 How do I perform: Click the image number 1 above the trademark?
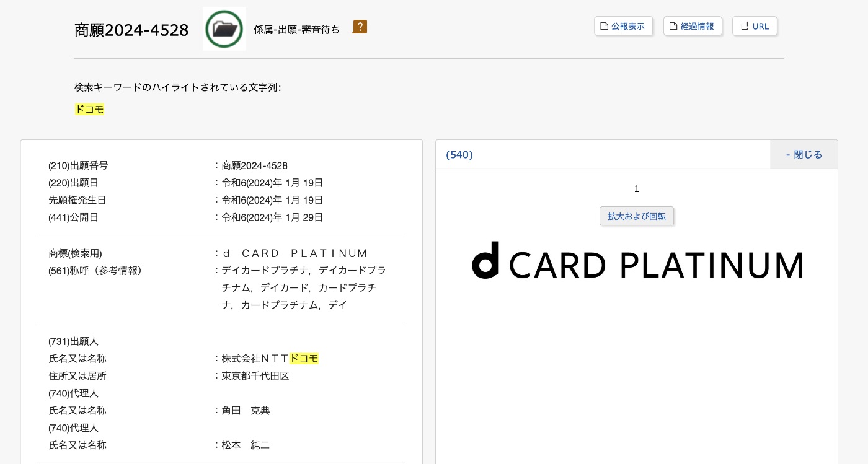pos(637,189)
